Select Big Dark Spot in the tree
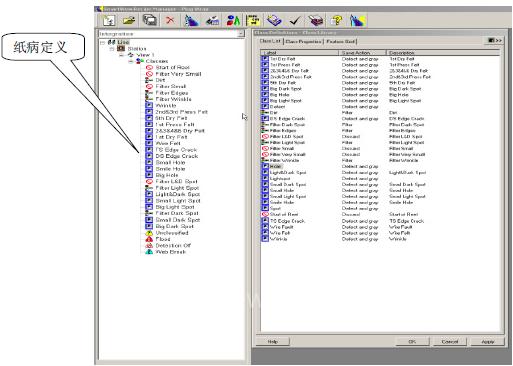Image resolution: width=513 pixels, height=366 pixels. pyautogui.click(x=175, y=226)
